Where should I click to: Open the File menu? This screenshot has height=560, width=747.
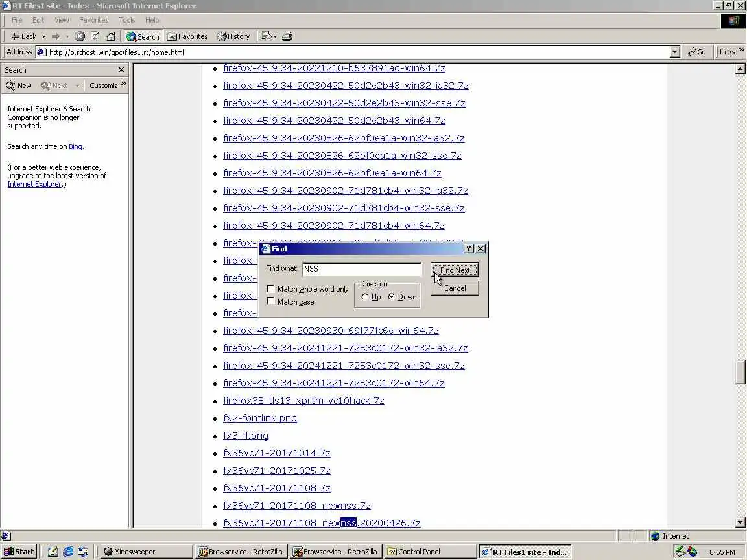[17, 20]
